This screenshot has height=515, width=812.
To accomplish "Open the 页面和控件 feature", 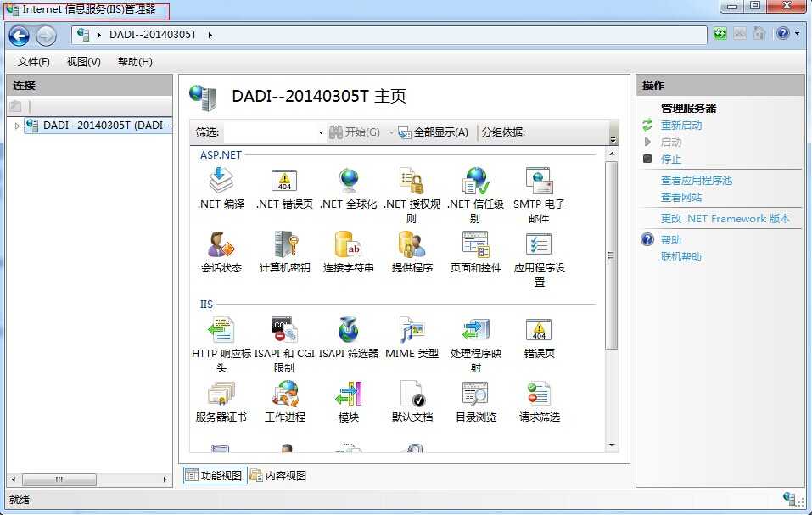I will [x=475, y=252].
